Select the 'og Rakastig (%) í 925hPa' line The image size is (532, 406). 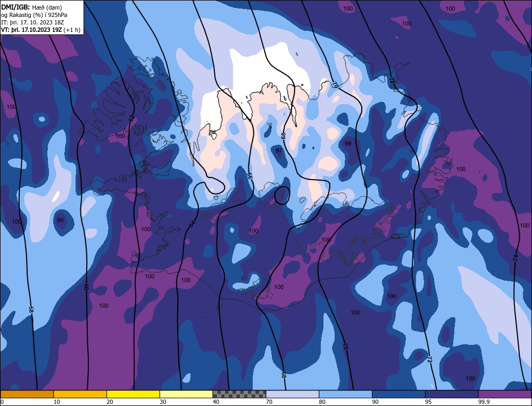pyautogui.click(x=34, y=15)
